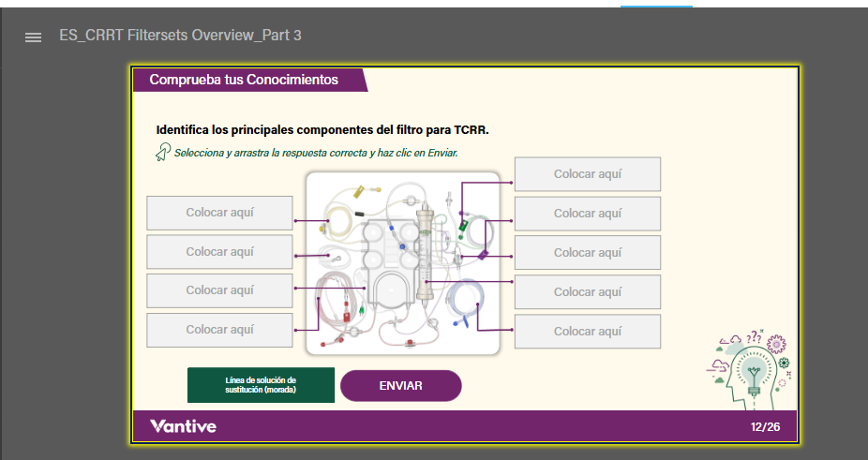Click the second left 'Colocar aquí' drop box

[x=219, y=252]
